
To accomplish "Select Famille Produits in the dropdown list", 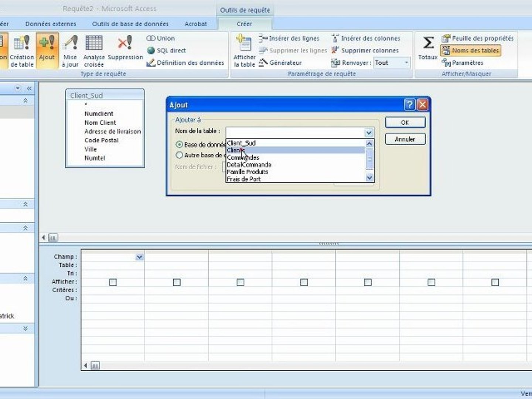I will [295, 172].
